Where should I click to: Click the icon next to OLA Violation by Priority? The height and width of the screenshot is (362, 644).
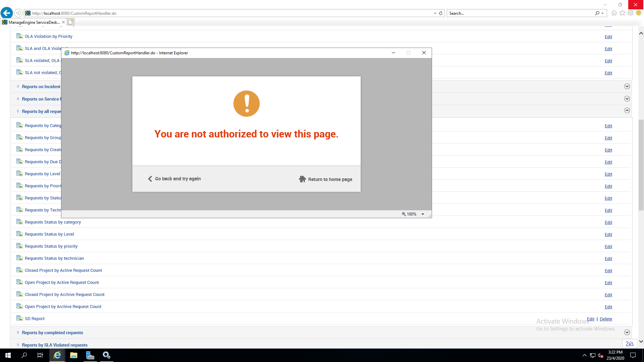tap(19, 36)
